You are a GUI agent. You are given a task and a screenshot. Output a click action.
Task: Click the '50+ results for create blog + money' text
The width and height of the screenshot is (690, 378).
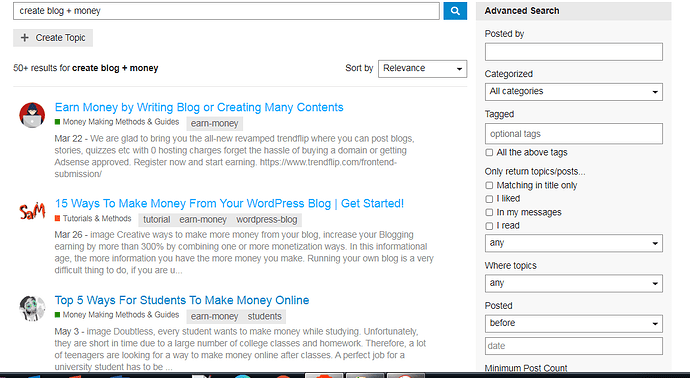[86, 68]
